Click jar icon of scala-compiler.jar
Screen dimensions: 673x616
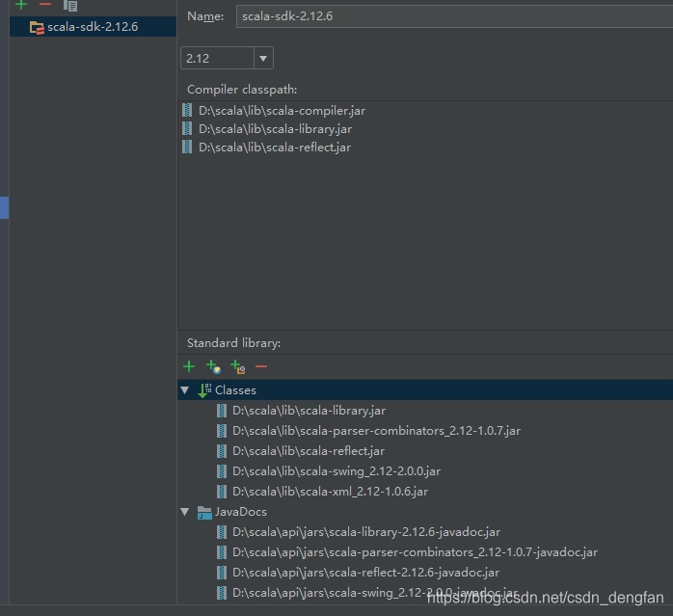tap(187, 110)
